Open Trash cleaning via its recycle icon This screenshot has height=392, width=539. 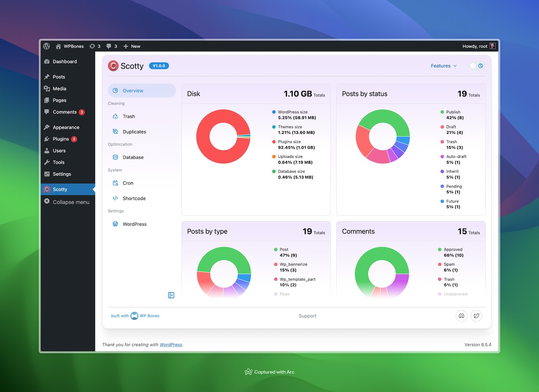click(x=115, y=116)
